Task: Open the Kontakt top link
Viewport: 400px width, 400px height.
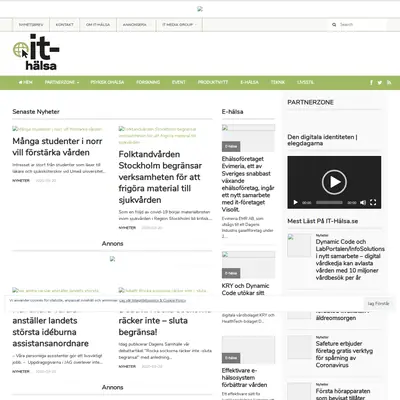Action: tap(65, 25)
